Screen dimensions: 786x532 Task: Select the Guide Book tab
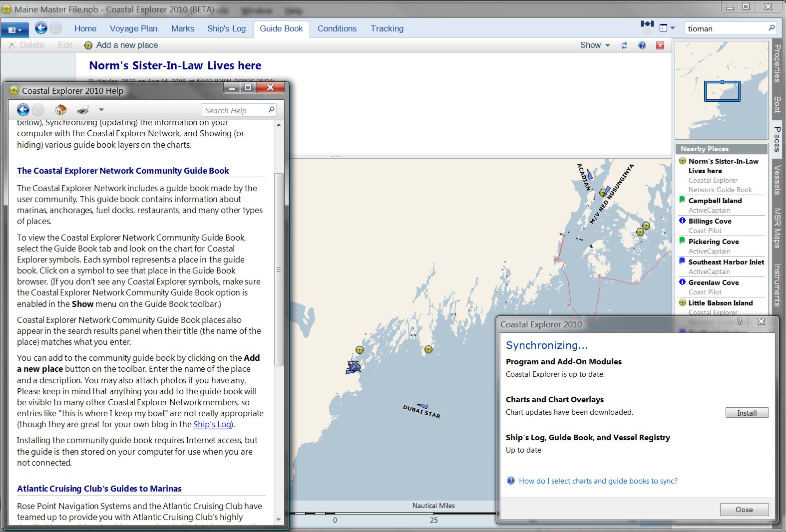point(281,28)
